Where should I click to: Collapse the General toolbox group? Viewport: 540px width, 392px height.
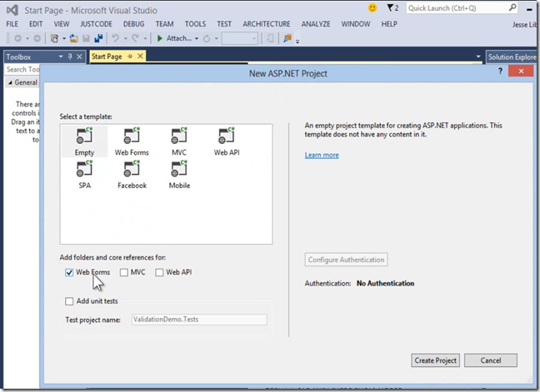pos(10,83)
